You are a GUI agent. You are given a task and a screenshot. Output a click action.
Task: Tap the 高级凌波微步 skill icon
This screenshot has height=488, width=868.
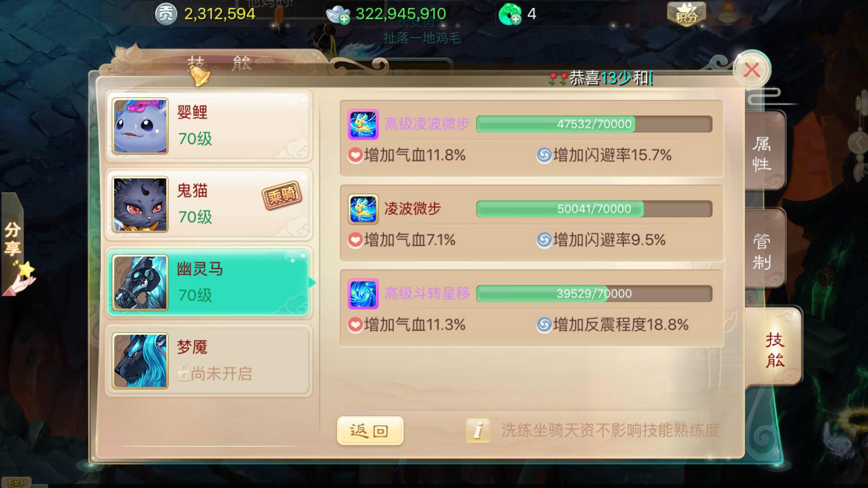pos(363,124)
